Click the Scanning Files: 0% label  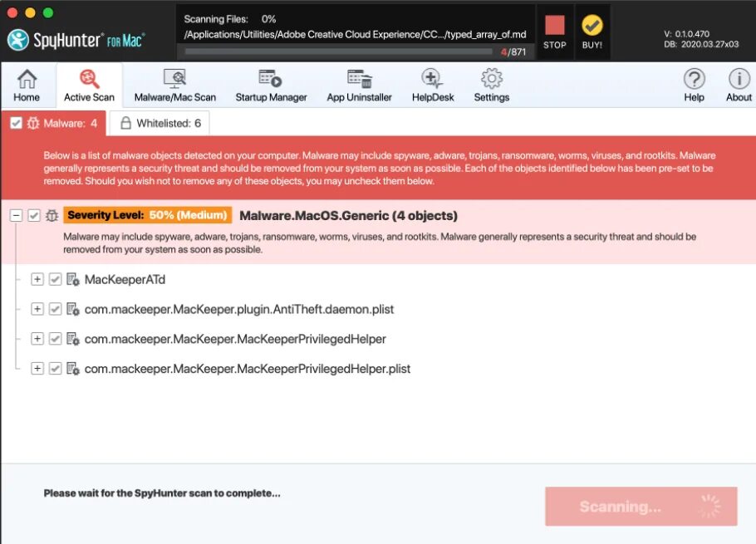(230, 19)
